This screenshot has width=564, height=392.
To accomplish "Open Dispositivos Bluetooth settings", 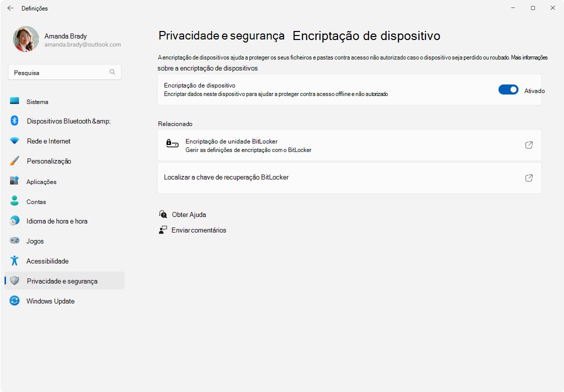I will pos(64,121).
